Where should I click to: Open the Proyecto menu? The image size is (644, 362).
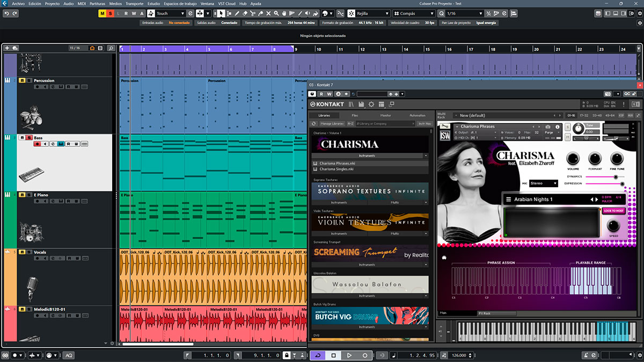point(52,3)
